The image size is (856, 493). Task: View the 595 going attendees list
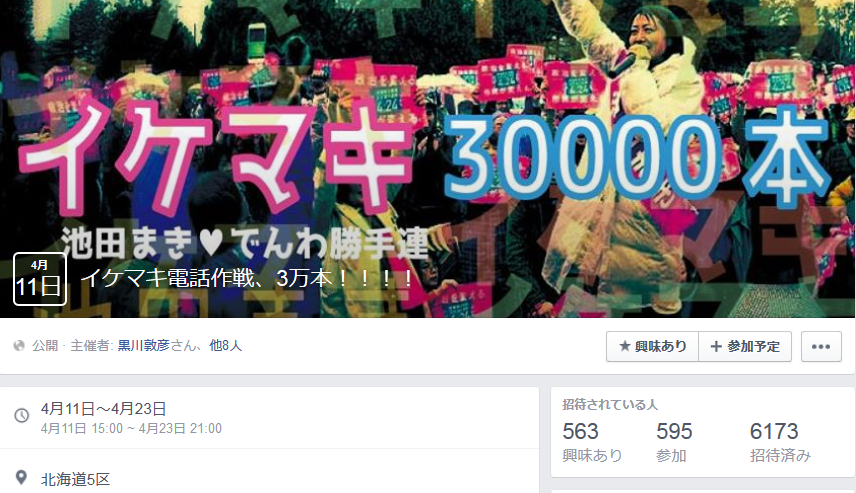point(674,442)
